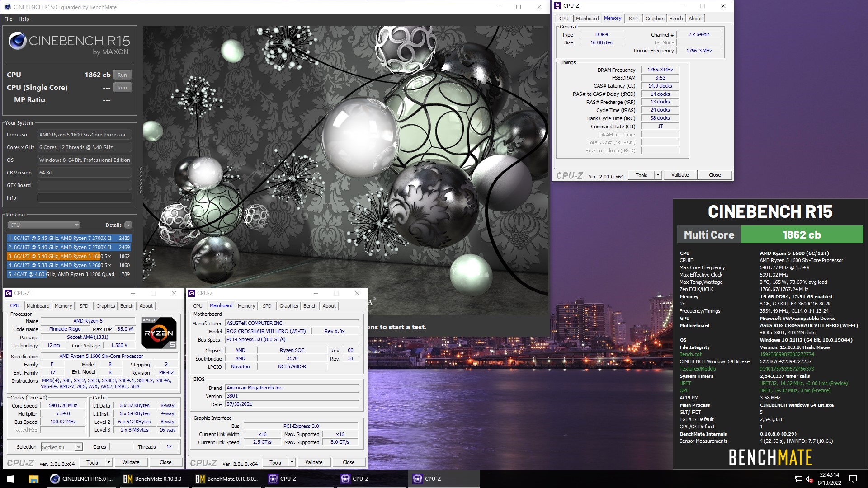Click the Ranking Details arrow icon

point(128,225)
